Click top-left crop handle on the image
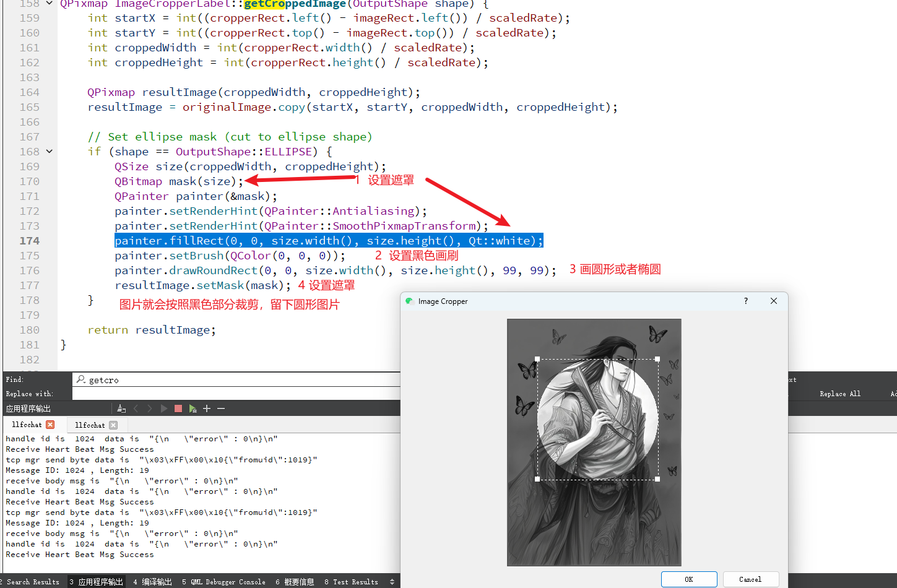This screenshot has height=588, width=897. pos(537,359)
